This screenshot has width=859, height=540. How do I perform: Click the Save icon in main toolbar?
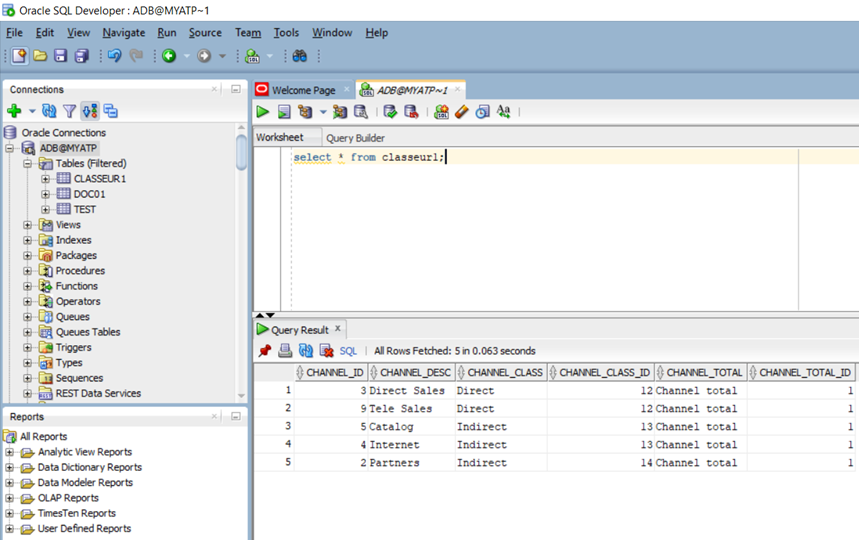60,56
